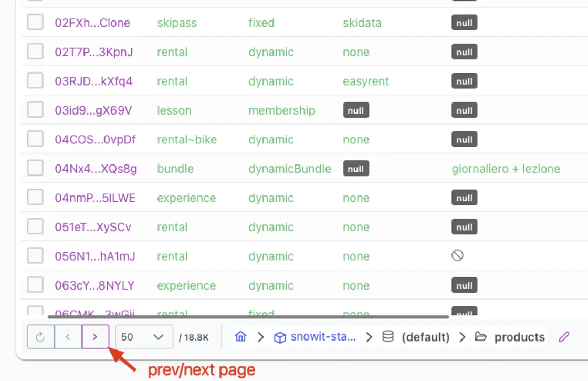Click the skidata cell
Image resolution: width=588 pixels, height=381 pixels.
click(x=362, y=23)
